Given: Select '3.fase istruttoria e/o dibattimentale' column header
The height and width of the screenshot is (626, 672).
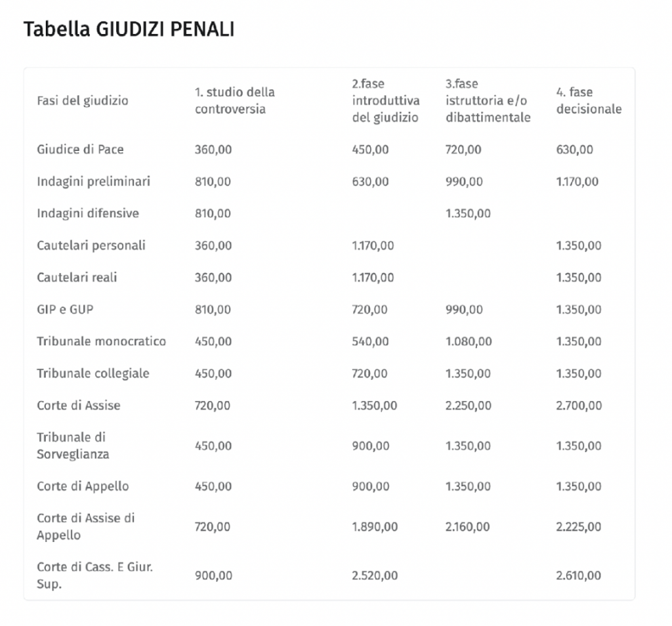Looking at the screenshot, I should click(x=488, y=100).
